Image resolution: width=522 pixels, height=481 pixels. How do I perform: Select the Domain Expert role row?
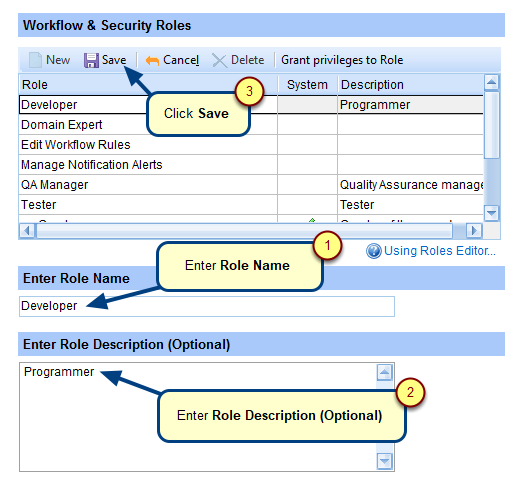coord(251,125)
